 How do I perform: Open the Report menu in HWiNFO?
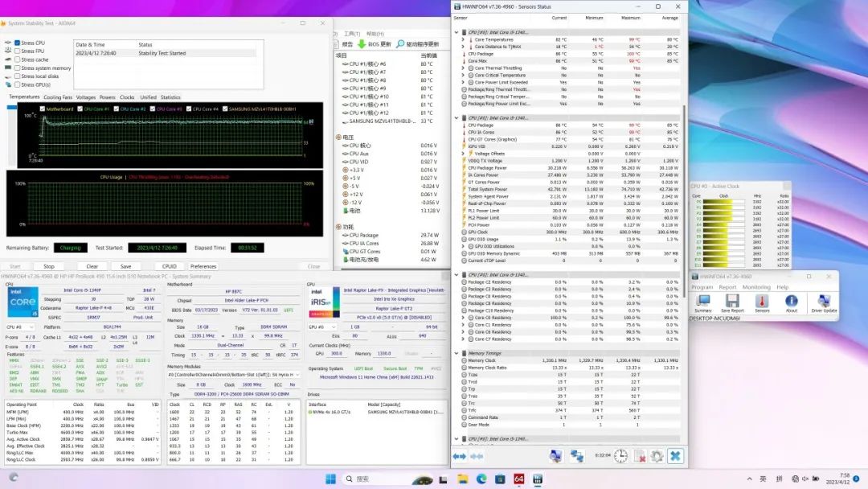(x=727, y=287)
